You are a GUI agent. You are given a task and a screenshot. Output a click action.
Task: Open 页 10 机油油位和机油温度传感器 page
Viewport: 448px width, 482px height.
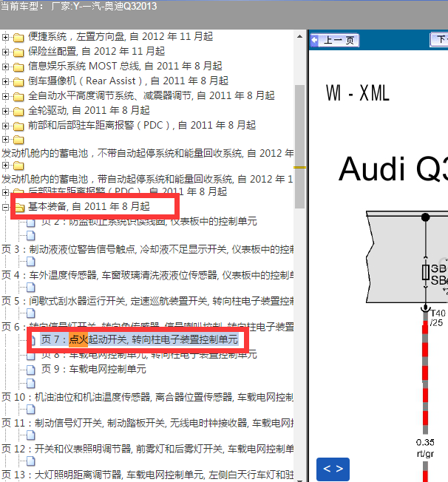pyautogui.click(x=148, y=397)
